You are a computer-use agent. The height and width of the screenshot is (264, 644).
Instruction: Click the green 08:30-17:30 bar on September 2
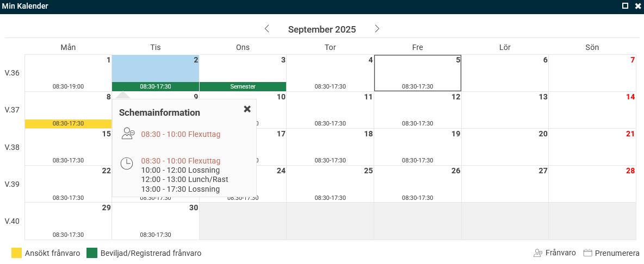click(156, 86)
